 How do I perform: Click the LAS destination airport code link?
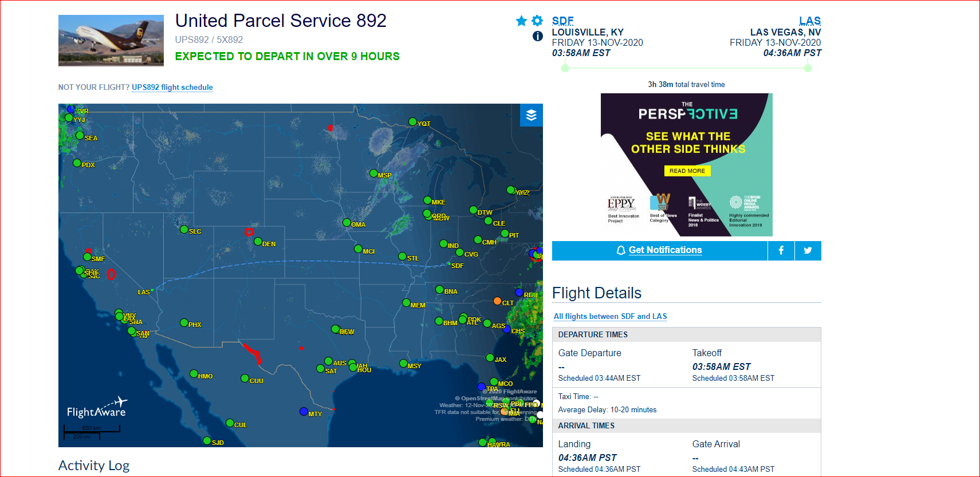[810, 21]
